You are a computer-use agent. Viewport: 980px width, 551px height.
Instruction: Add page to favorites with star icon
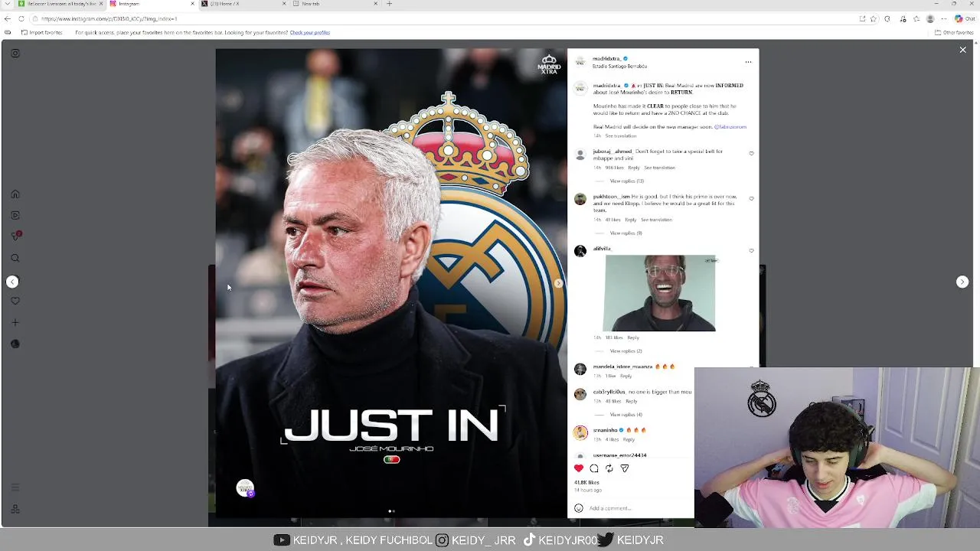(874, 19)
